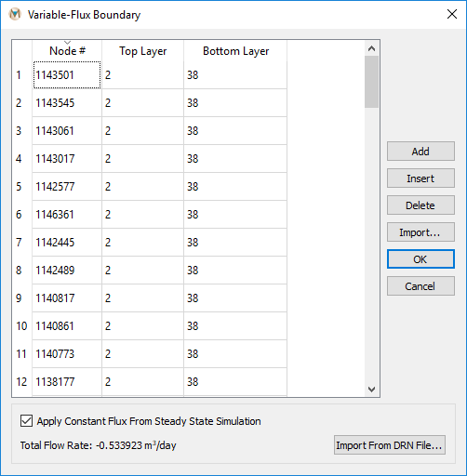Click the vertical scrollbar thumb
The width and height of the screenshot is (467, 476).
click(x=371, y=82)
